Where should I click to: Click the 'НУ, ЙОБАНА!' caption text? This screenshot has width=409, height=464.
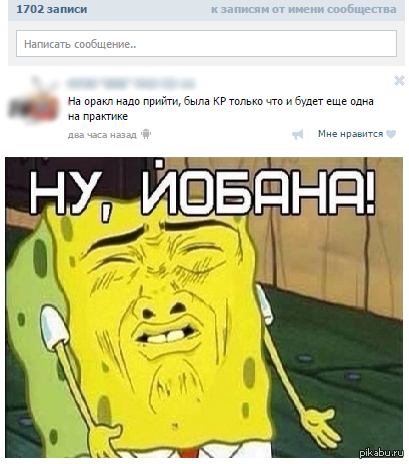[x=202, y=192]
